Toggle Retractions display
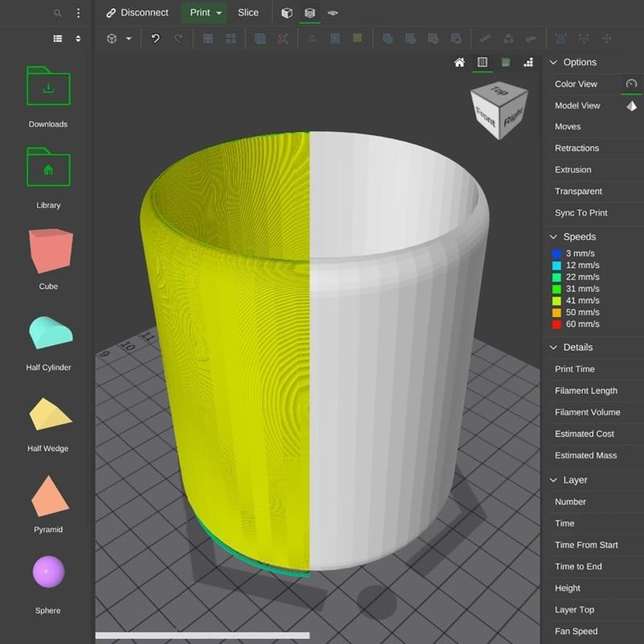 coord(576,148)
